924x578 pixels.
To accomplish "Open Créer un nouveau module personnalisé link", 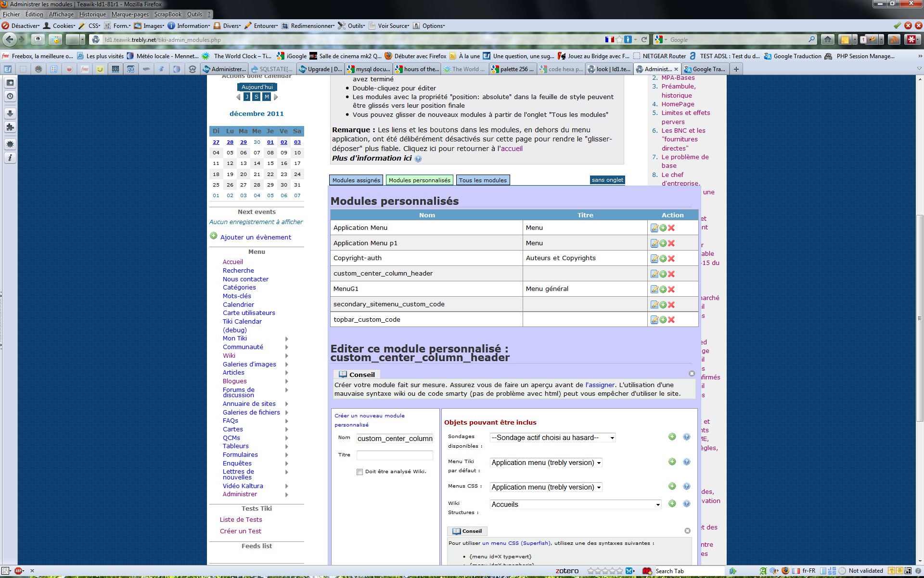I will (x=369, y=420).
